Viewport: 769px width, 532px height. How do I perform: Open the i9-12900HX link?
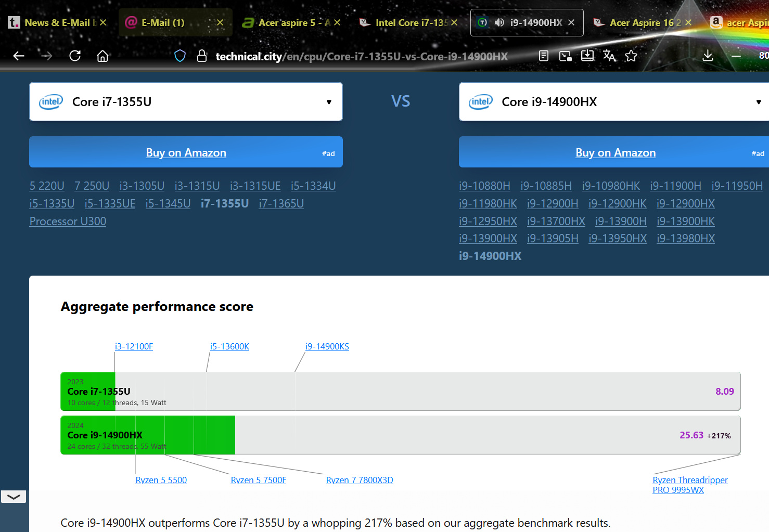click(686, 203)
